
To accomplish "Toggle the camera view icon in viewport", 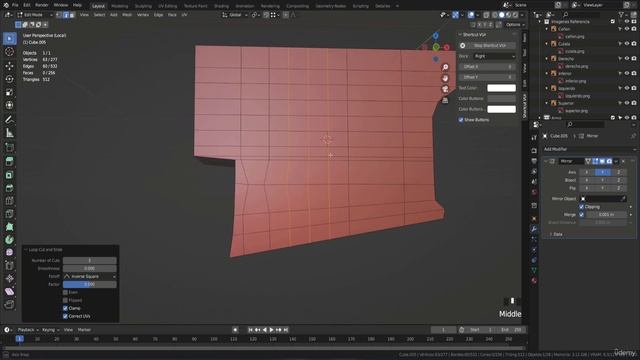I will point(445,89).
